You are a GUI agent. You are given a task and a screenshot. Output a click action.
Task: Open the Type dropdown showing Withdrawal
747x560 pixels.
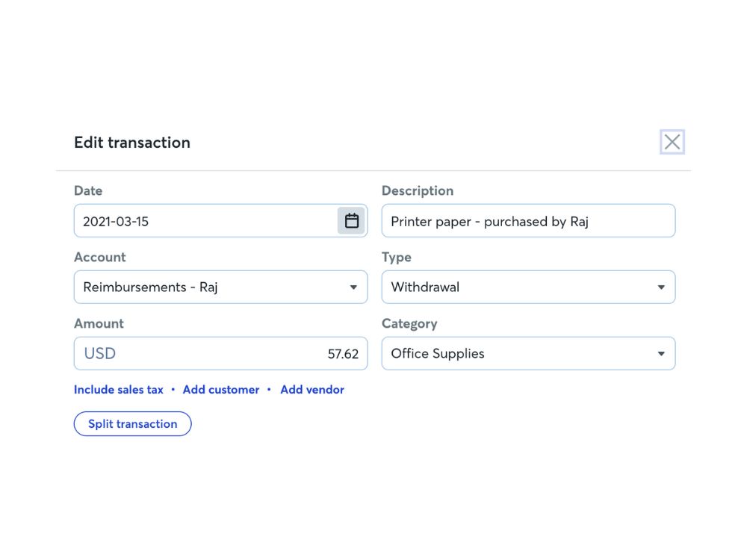click(x=528, y=287)
